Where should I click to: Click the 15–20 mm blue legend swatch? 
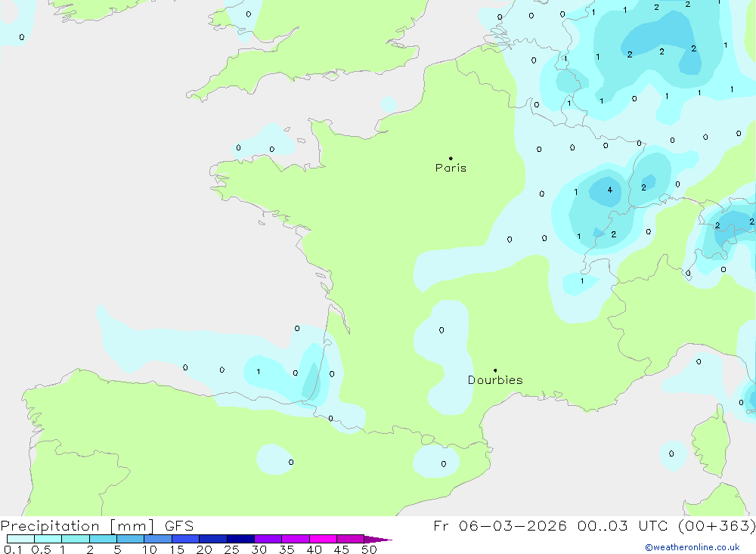(186, 539)
